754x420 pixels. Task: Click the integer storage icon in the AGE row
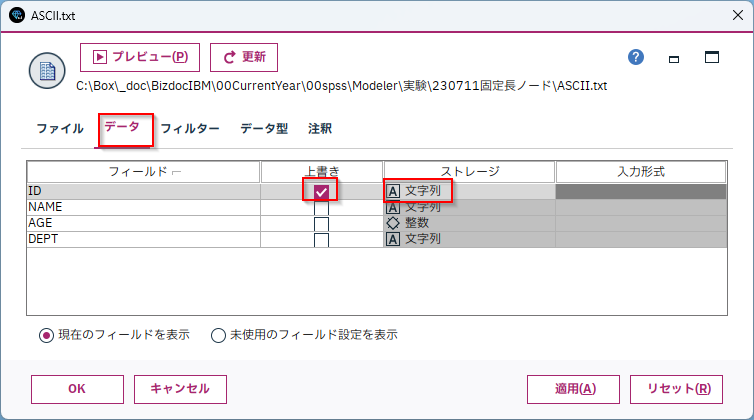click(x=393, y=223)
